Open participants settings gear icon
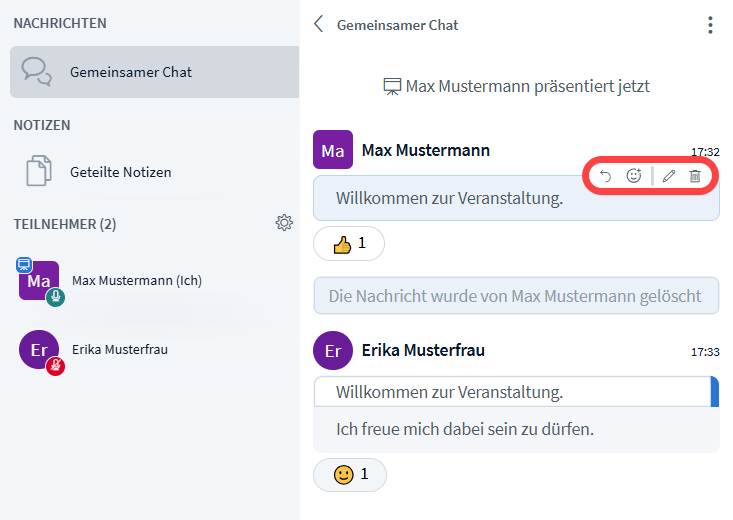Image resolution: width=733 pixels, height=520 pixels. point(284,223)
